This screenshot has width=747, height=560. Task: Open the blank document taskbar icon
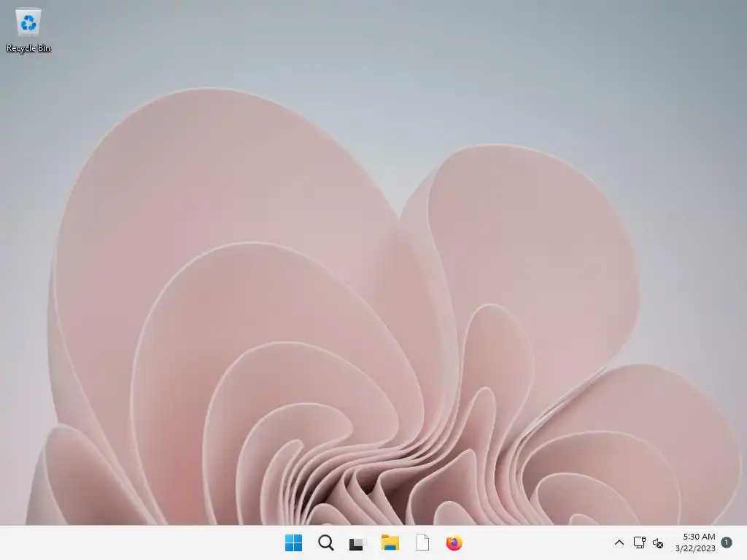tap(422, 542)
